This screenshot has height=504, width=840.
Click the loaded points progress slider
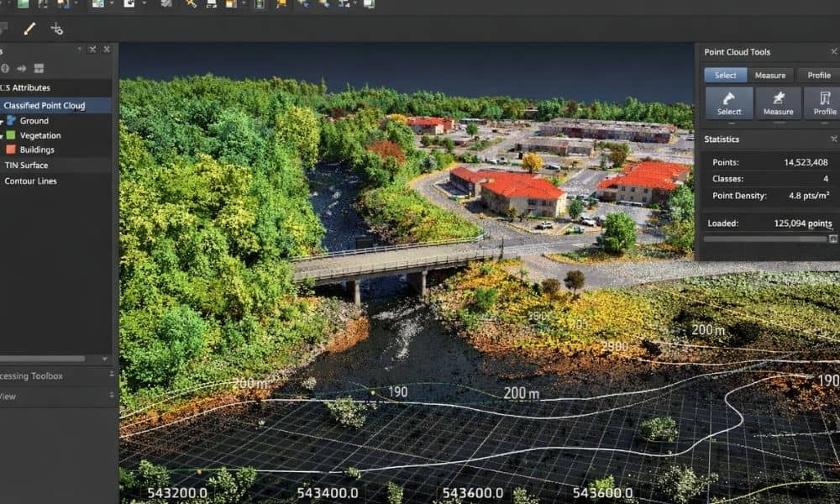764,239
